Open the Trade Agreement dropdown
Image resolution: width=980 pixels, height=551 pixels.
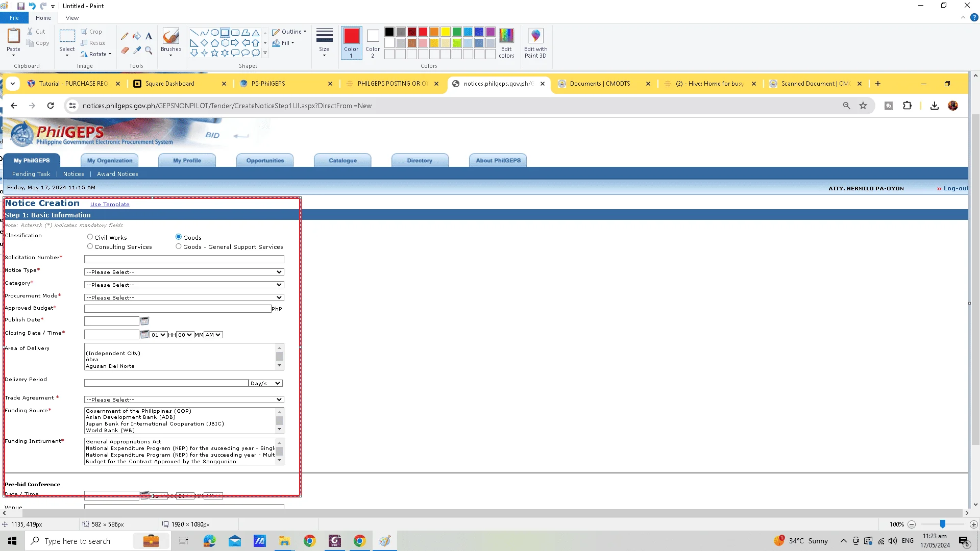(x=184, y=399)
